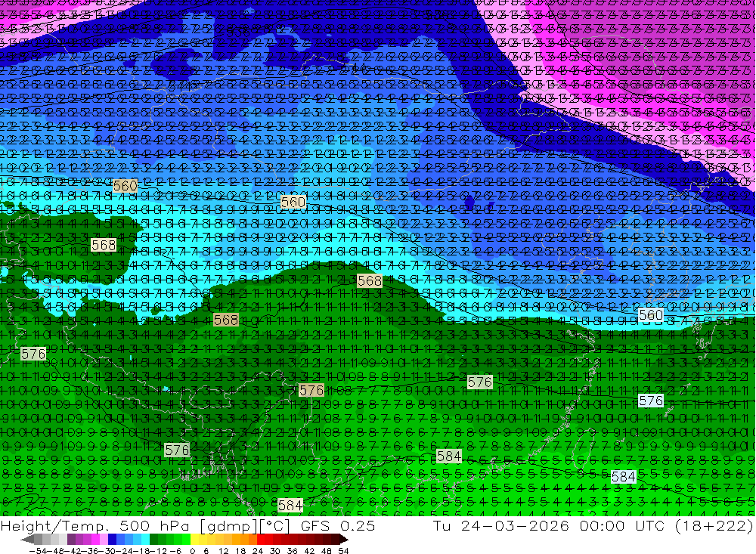Select the cyan legend swatch at -18
756x554 pixels.
click(145, 540)
